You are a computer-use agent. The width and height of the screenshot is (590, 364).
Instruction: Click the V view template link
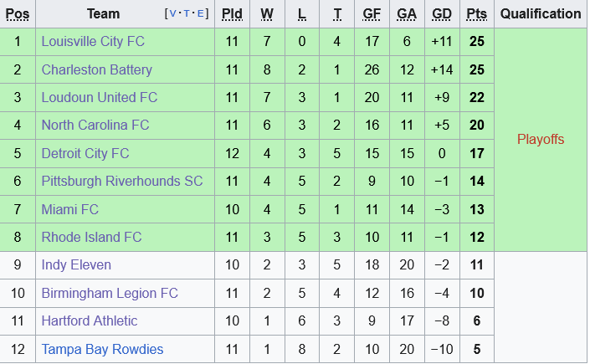(172, 14)
